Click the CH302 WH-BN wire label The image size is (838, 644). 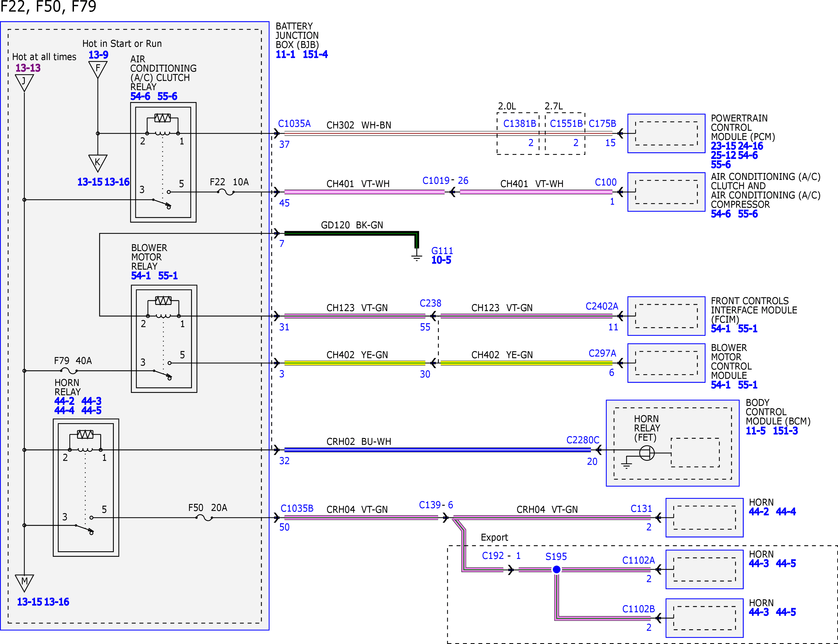[x=359, y=125]
